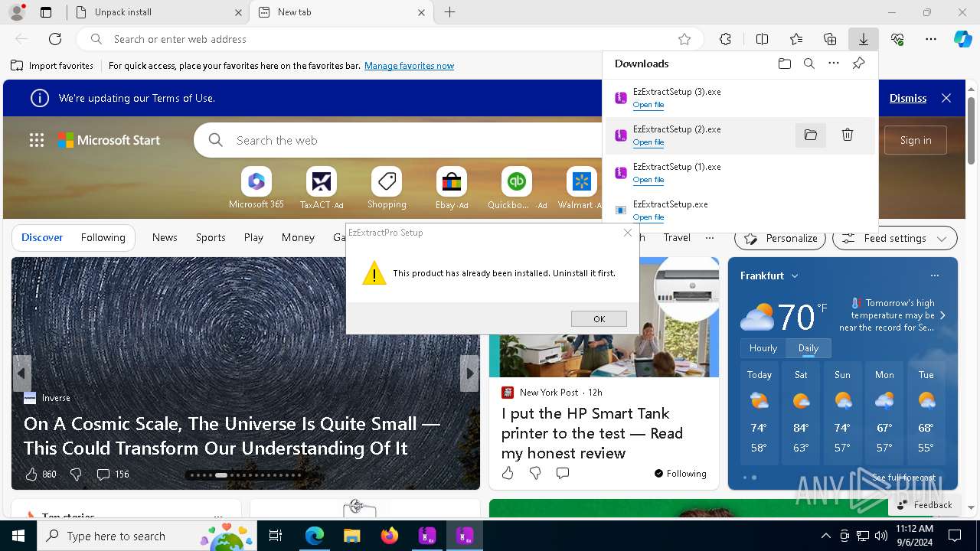Expand the Feed settings dropdown
This screenshot has height=551, width=980.
point(895,238)
